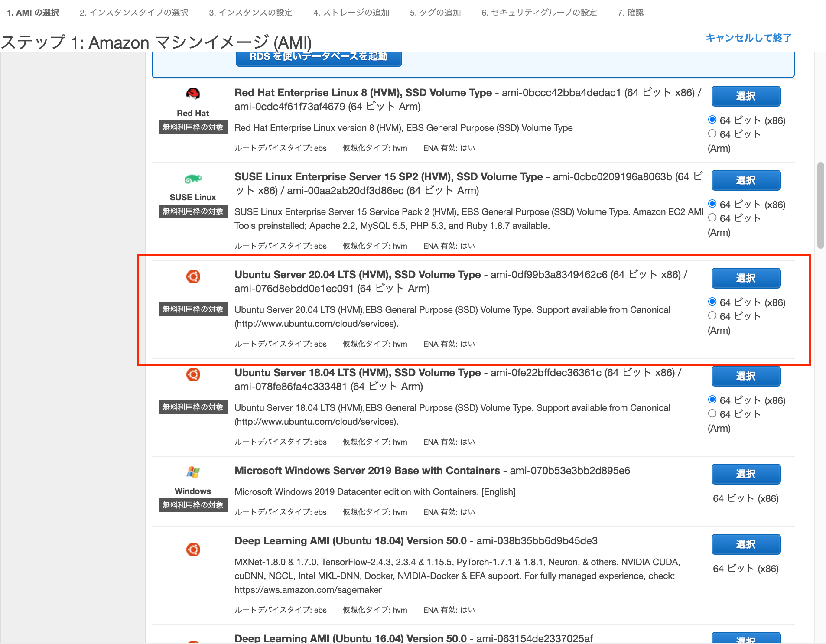Click the Ubuntu Server 20.04 LTS title
The image size is (826, 644).
tap(358, 275)
